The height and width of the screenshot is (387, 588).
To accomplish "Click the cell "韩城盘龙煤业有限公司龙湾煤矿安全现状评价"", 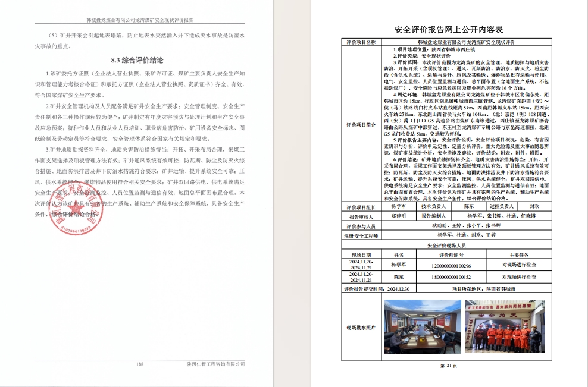I will [467, 42].
